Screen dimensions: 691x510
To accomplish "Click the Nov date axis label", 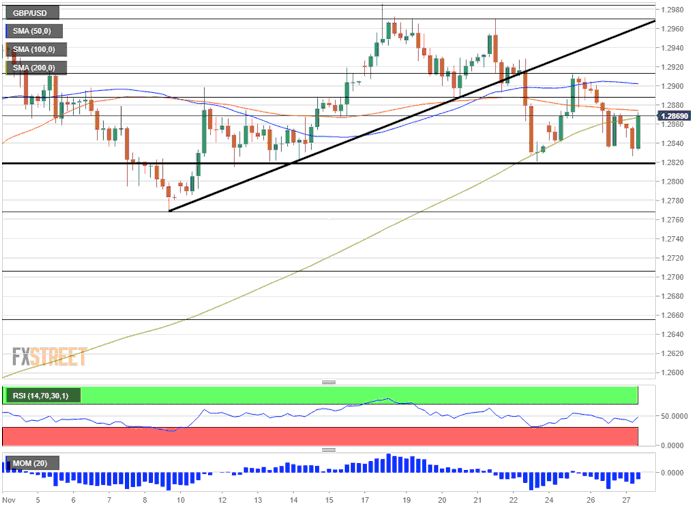I will coord(9,500).
